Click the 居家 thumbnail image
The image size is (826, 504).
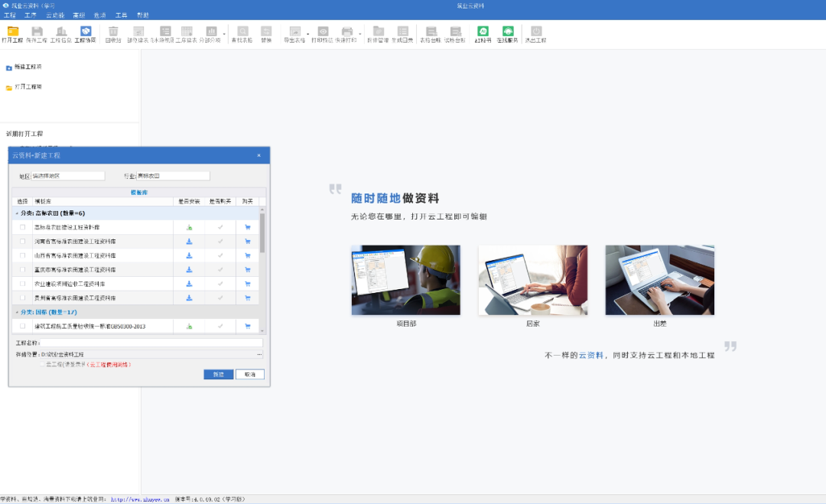533,280
